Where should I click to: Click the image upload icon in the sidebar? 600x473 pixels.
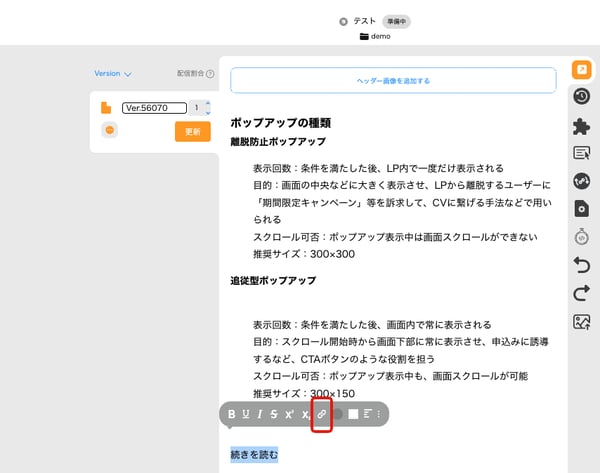click(x=581, y=322)
